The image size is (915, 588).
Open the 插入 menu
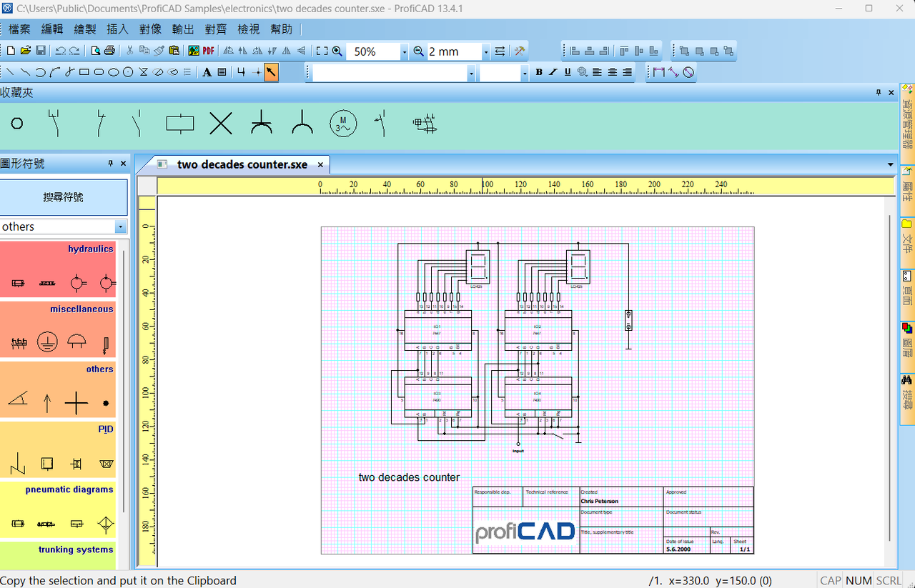click(117, 29)
